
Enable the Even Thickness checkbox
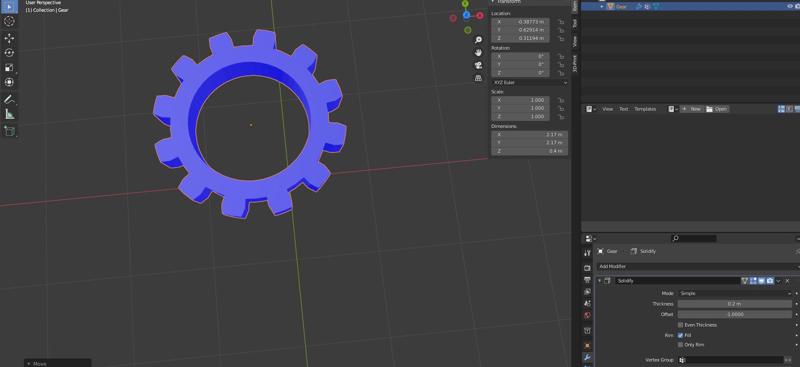point(681,325)
